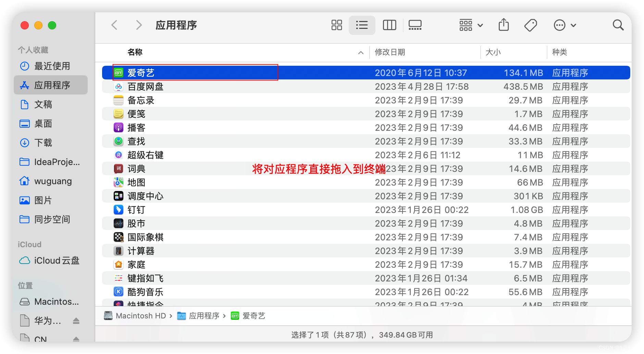The height and width of the screenshot is (354, 644).
Task: Sort by the 名称 column header
Action: coord(135,52)
